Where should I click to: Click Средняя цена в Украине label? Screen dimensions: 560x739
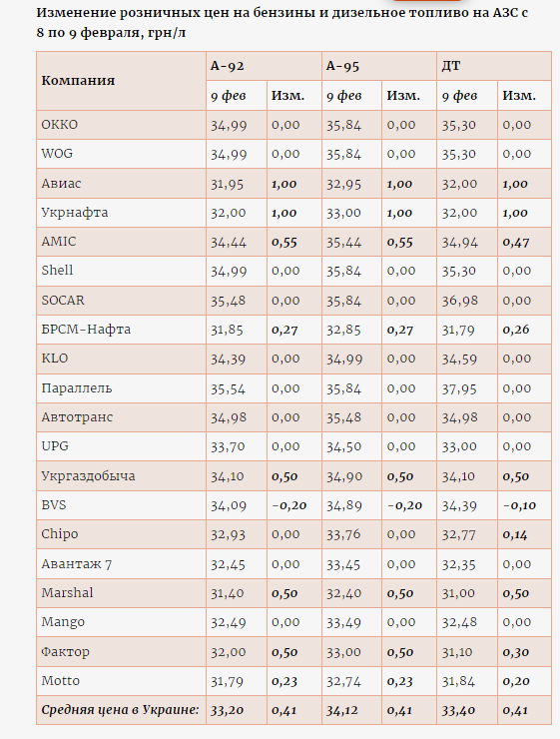point(120,710)
